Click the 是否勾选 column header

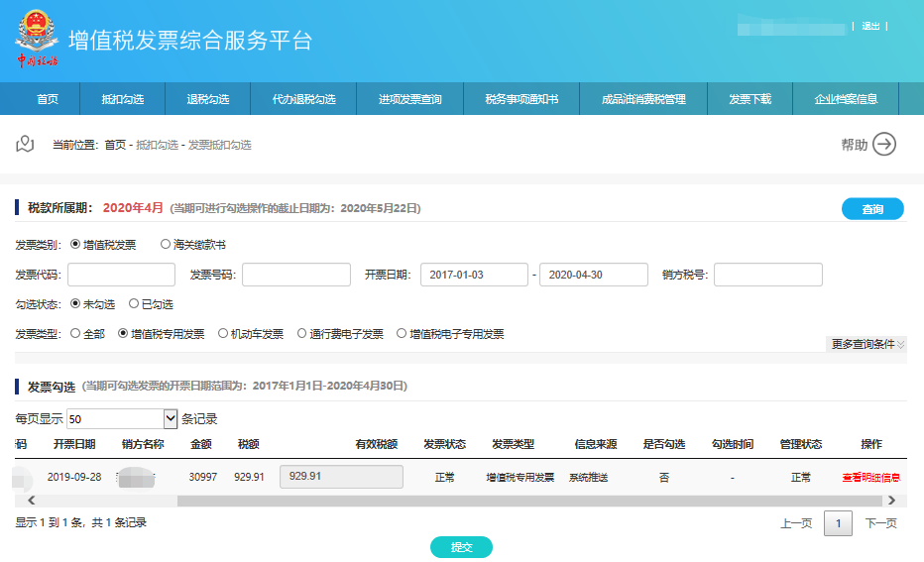point(663,444)
